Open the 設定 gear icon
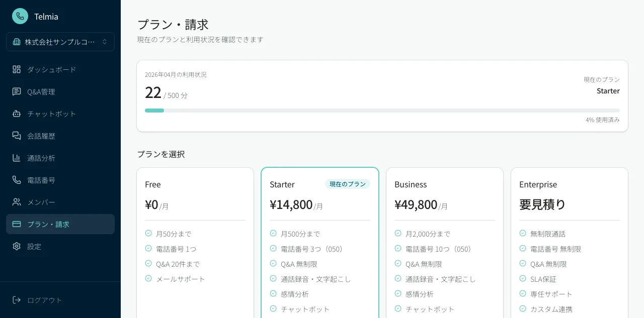The image size is (644, 318). tap(17, 246)
